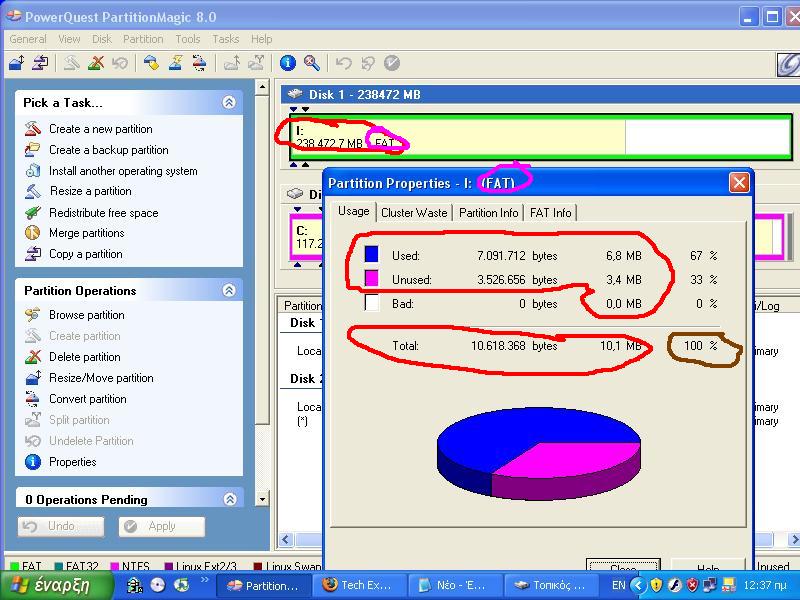Click the partition list horizontal scrollbar left arrow
The image size is (800, 600).
286,540
